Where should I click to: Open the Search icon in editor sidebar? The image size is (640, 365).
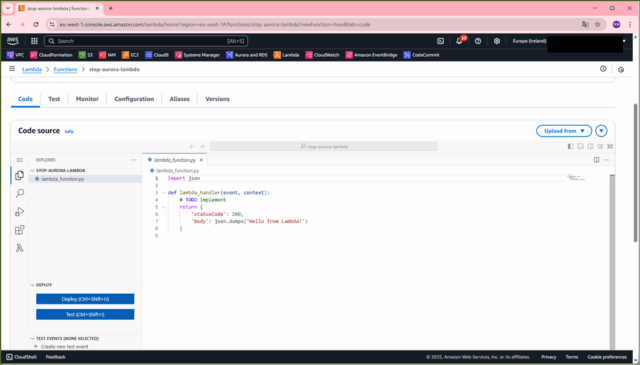[x=19, y=194]
